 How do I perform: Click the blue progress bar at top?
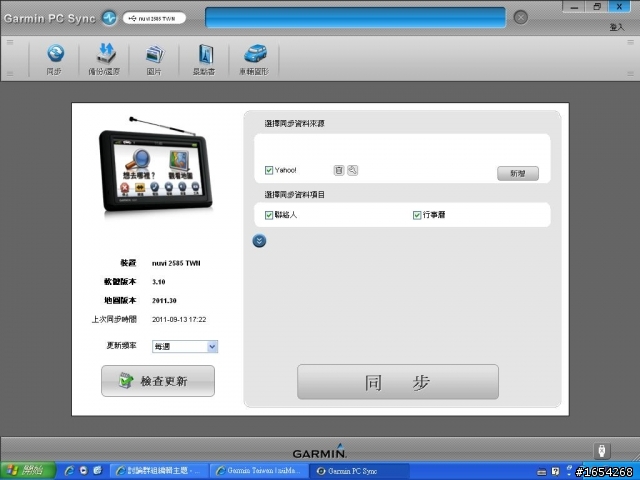click(355, 18)
